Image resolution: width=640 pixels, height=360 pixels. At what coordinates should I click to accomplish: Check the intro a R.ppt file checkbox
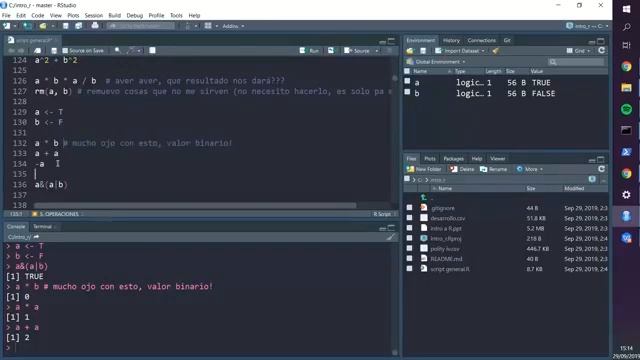(x=409, y=228)
